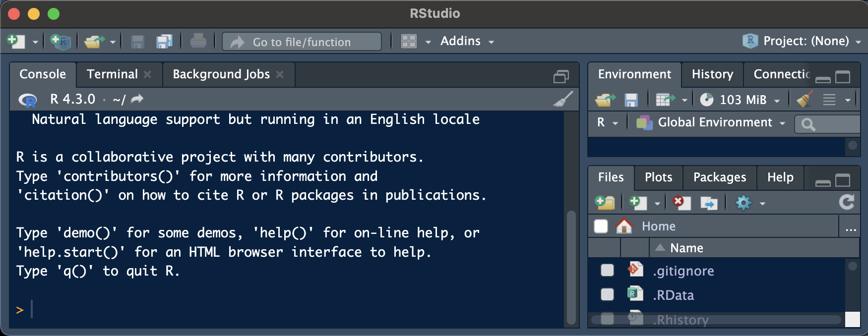This screenshot has width=868, height=336.
Task: Refresh the Files pane listing
Action: [847, 202]
